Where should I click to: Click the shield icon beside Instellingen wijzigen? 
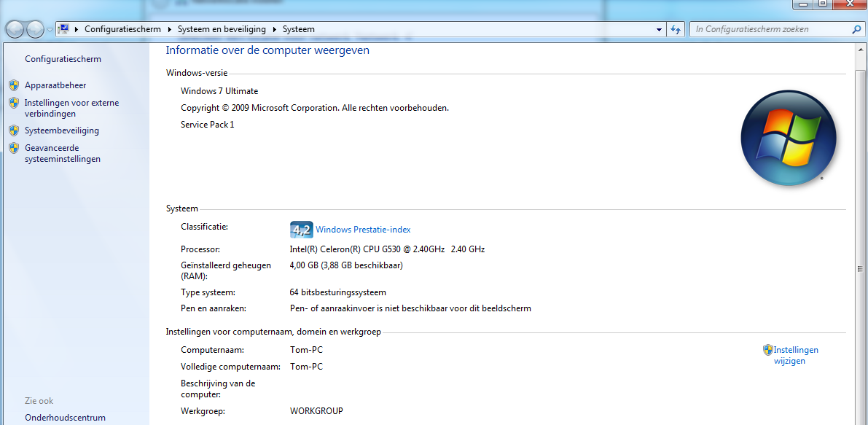(767, 349)
